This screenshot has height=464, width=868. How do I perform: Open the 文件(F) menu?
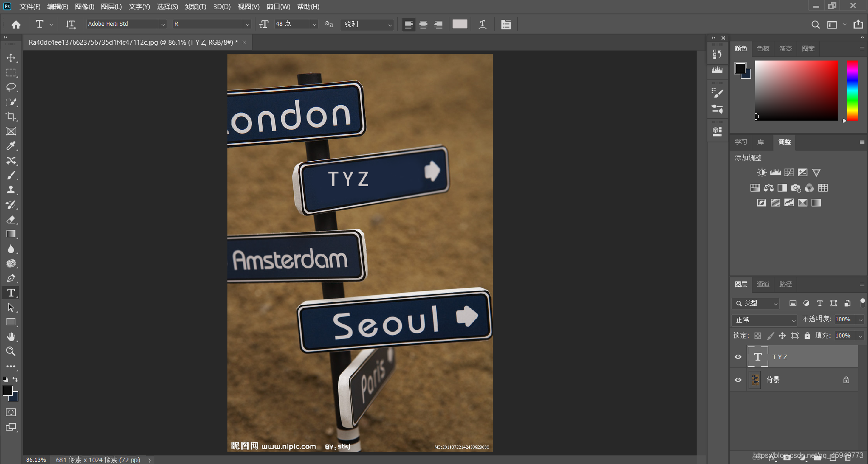click(x=30, y=7)
